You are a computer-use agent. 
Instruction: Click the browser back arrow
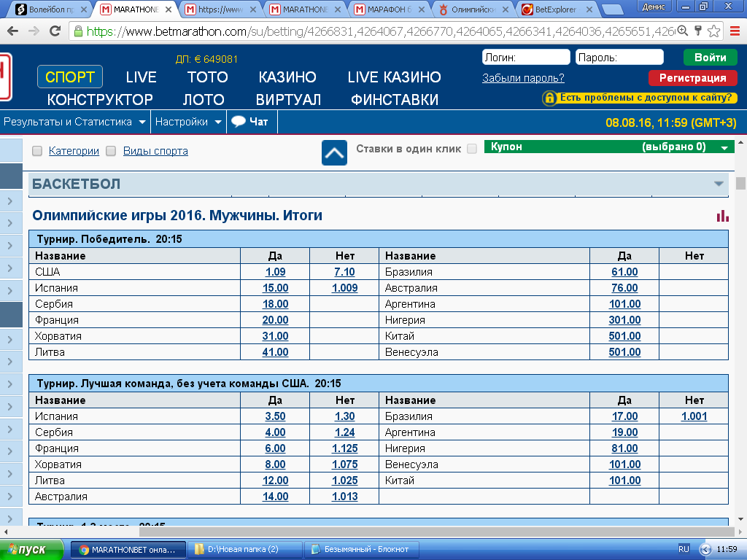(x=13, y=31)
